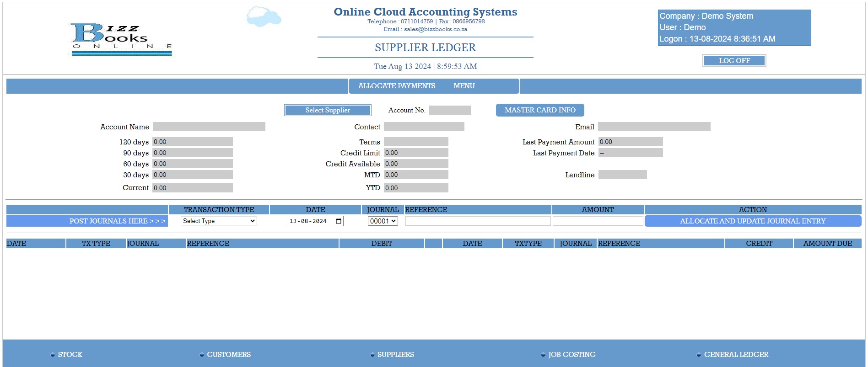Click the bullet icon beside CUSTOMERS
The width and height of the screenshot is (868, 367).
coord(202,355)
